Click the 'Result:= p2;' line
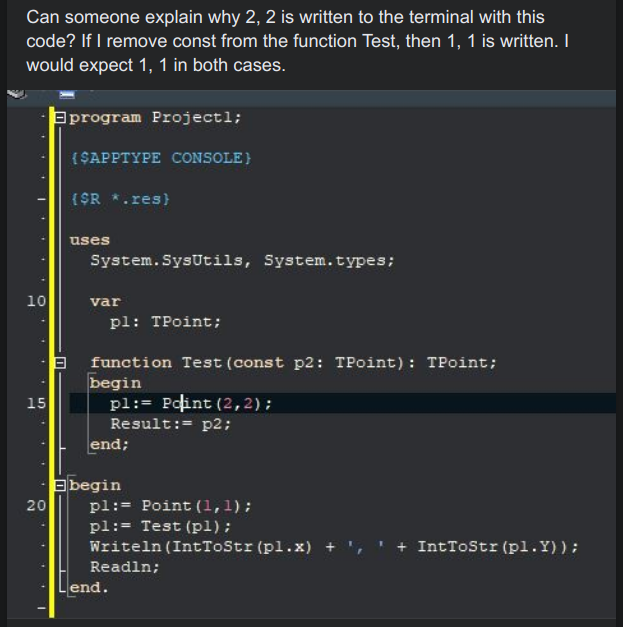The width and height of the screenshot is (623, 627). point(171,424)
